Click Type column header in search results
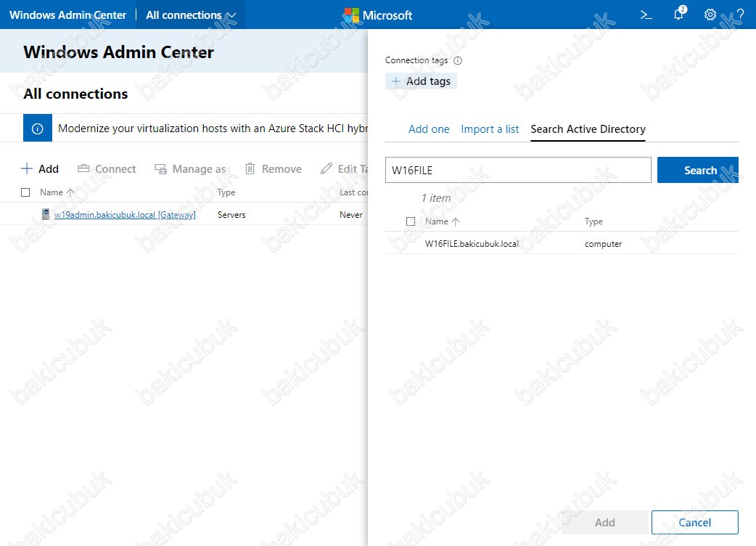756x546 pixels. coord(593,221)
